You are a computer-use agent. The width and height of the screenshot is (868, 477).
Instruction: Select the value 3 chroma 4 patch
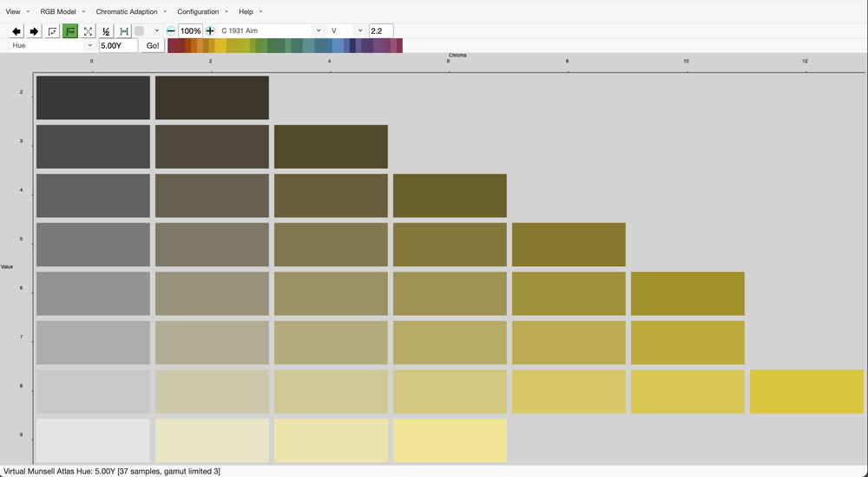[331, 147]
